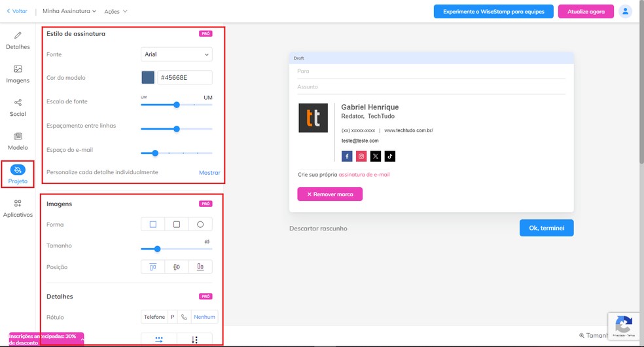Click the Para field in draft
Viewport: 644px width, 347px height.
431,71
